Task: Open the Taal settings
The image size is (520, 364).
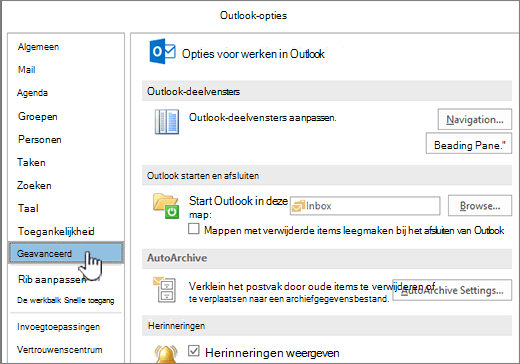Action: click(28, 208)
